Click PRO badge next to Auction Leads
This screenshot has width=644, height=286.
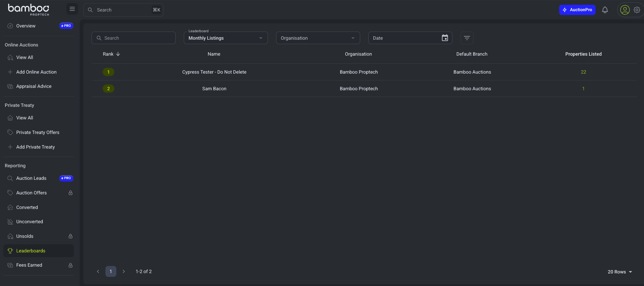coord(66,178)
